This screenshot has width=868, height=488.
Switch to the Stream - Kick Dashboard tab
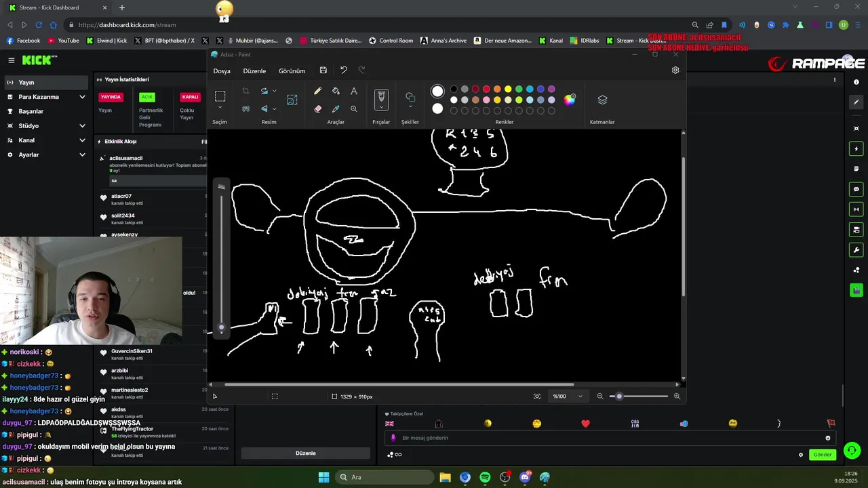[x=58, y=7]
